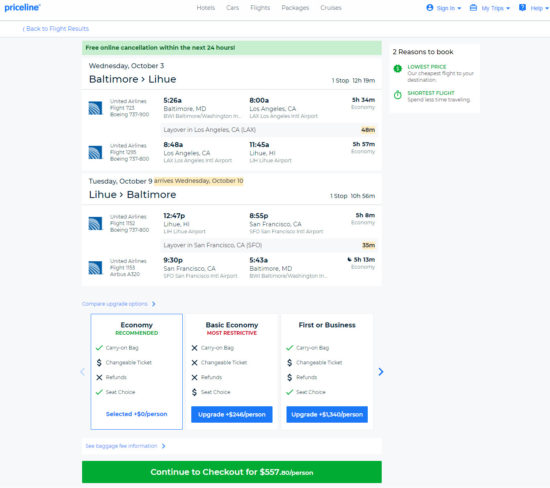Click Basic Economy Carry-on Bag X icon
Screen dimensions: 550x488
[194, 348]
